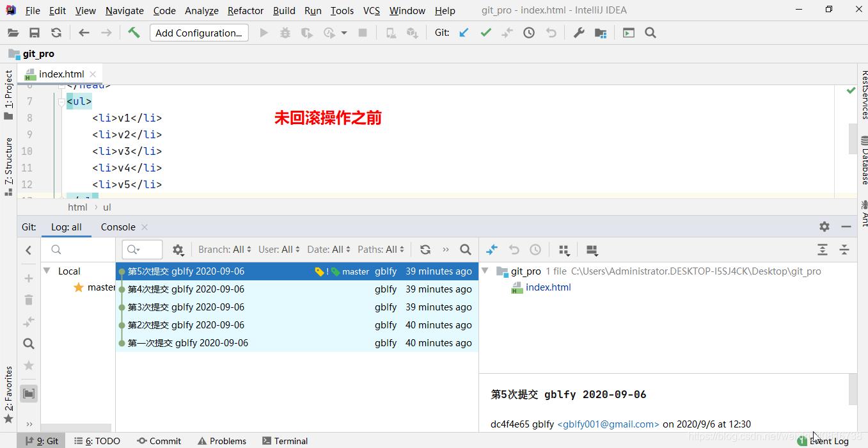868x448 pixels.
Task: Collapse the Local branches tree node
Action: 47,271
